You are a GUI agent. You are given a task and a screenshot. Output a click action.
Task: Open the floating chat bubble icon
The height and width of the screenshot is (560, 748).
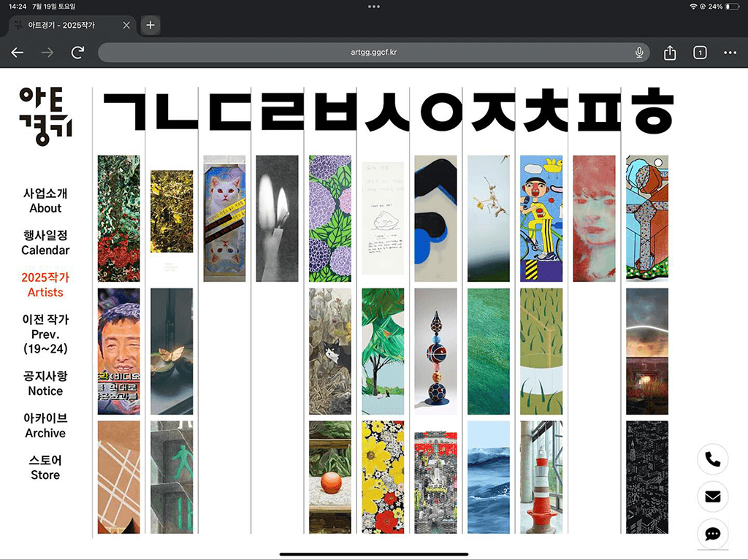712,534
